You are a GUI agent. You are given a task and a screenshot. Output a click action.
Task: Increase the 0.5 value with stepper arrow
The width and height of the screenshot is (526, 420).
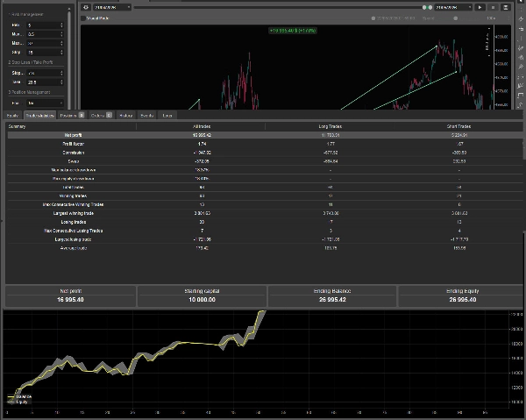click(x=61, y=32)
